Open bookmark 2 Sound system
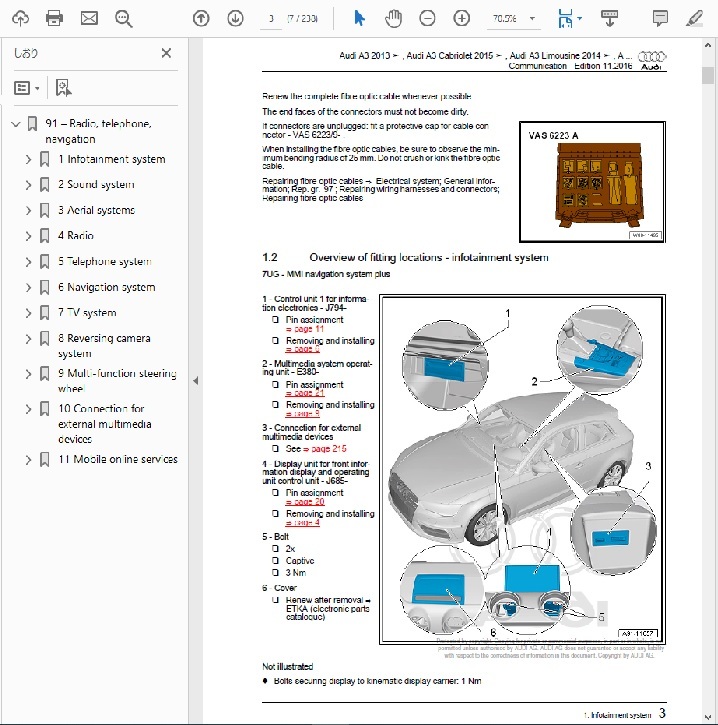 96,184
